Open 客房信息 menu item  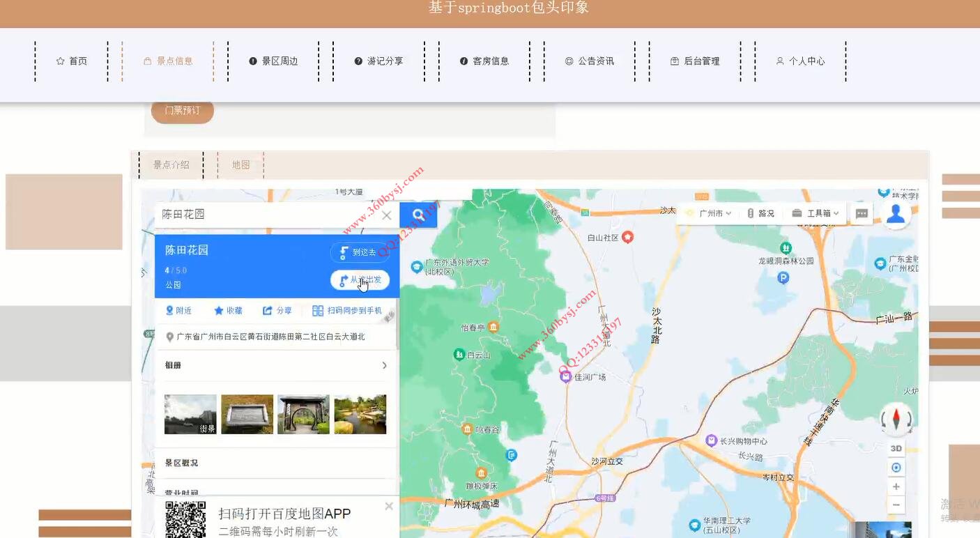(x=484, y=61)
